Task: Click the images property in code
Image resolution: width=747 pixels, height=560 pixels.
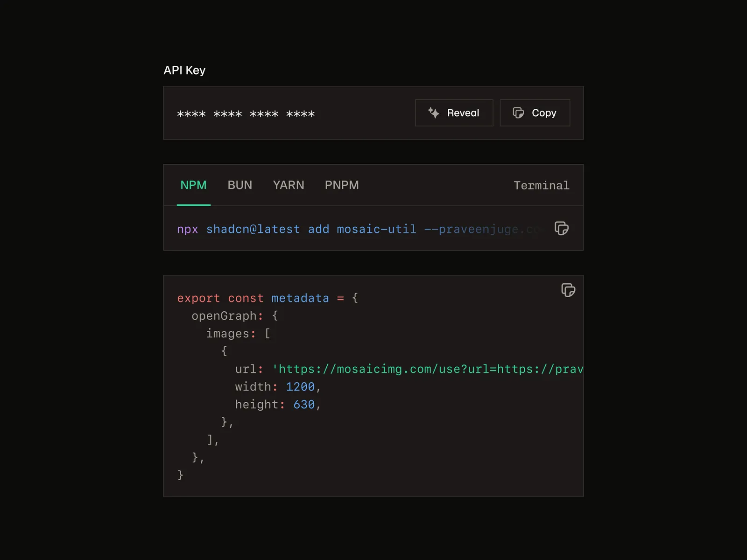Action: 228,334
